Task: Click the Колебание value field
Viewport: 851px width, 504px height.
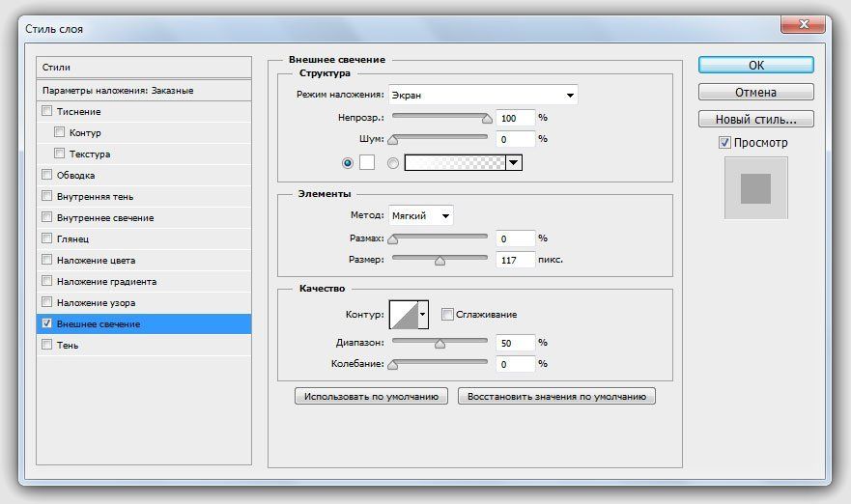Action: (516, 364)
